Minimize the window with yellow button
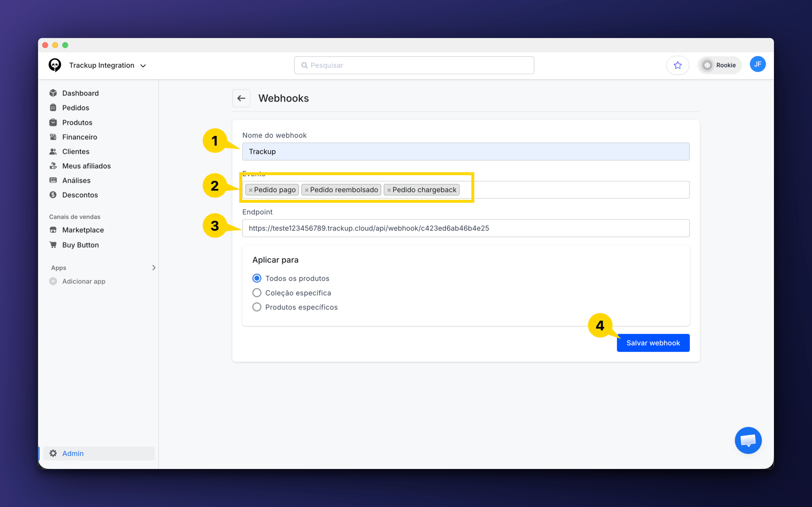This screenshot has width=812, height=507. click(x=55, y=45)
